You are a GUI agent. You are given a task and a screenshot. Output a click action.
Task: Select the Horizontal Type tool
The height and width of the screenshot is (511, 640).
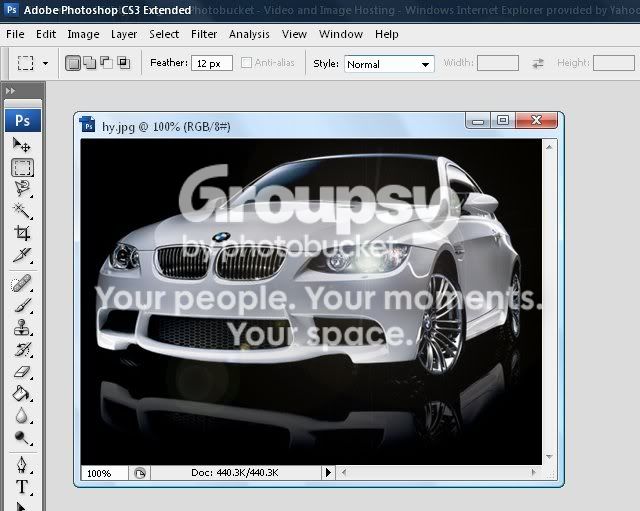coord(22,487)
